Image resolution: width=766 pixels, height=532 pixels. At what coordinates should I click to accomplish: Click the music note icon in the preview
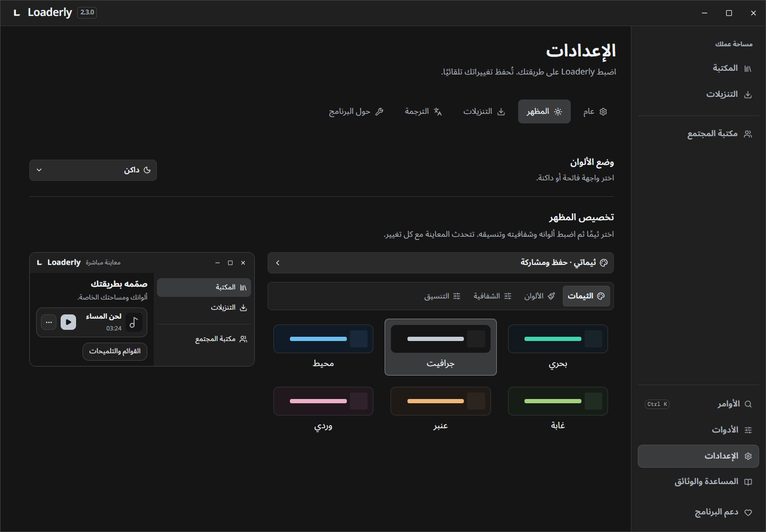tap(134, 322)
